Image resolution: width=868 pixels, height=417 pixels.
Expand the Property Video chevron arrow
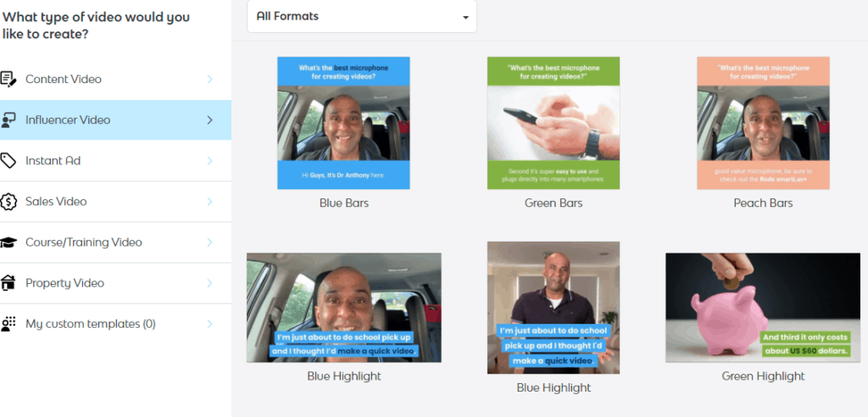(x=210, y=283)
